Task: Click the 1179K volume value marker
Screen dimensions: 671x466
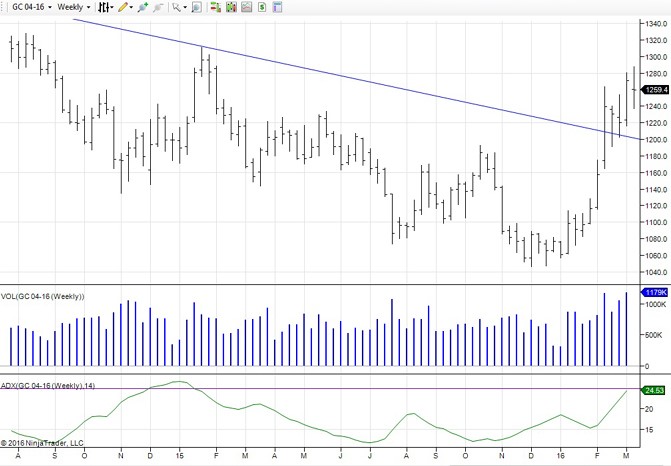Action: click(x=655, y=292)
